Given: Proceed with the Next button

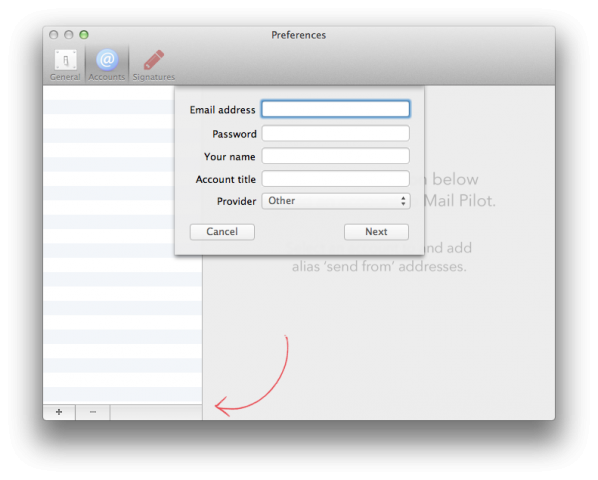Looking at the screenshot, I should [x=376, y=232].
